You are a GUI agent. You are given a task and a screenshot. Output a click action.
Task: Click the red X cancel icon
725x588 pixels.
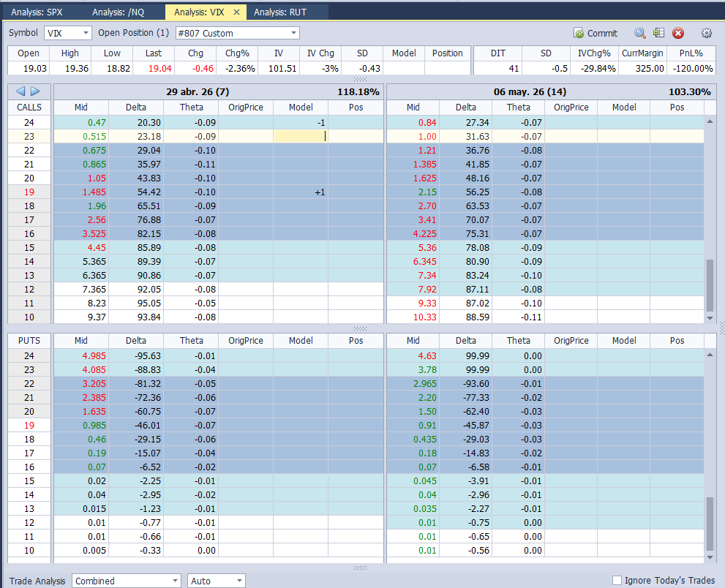(678, 33)
